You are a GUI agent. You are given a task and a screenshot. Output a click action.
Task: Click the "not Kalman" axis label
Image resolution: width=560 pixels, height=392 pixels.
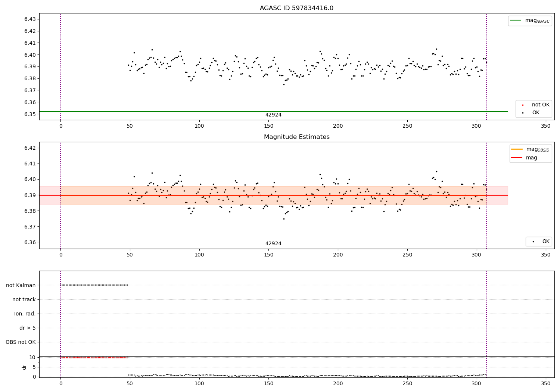21,285
